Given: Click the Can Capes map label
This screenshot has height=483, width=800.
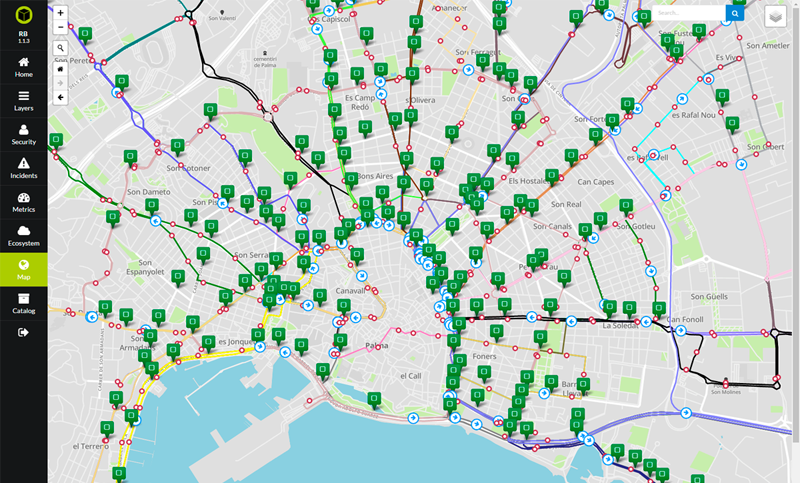Looking at the screenshot, I should click(x=595, y=182).
